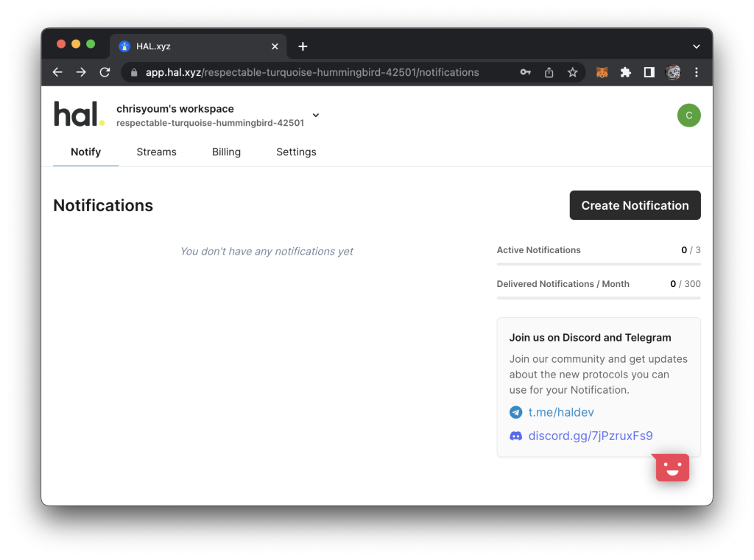
Task: Click the Active Notifications progress bar
Action: point(598,264)
